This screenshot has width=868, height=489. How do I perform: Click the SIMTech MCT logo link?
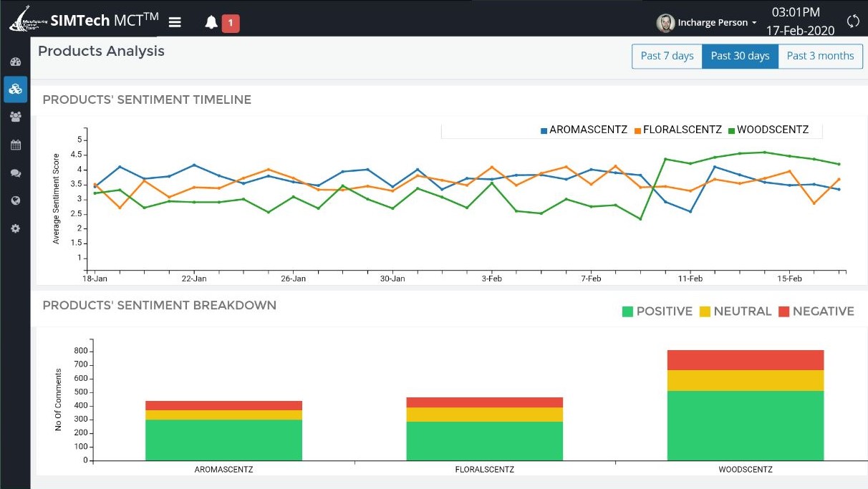tap(83, 21)
